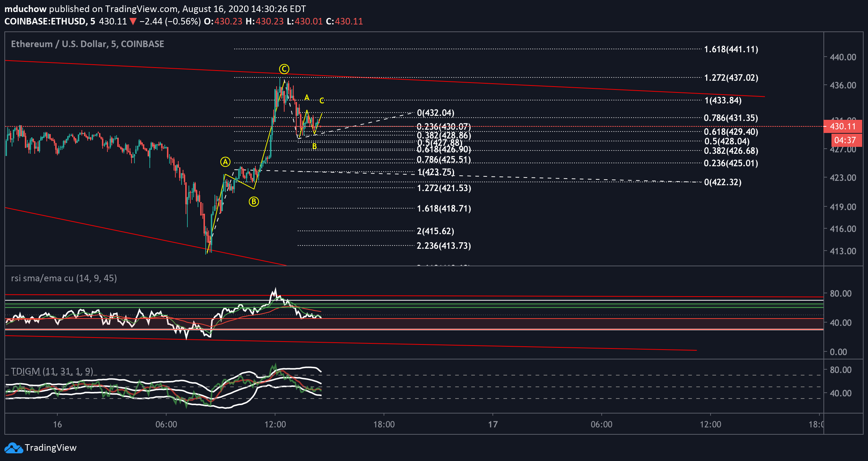Screen dimensions: 868x461
Task: Select Fibonacci label 0.786(425.51)
Action: [444, 160]
